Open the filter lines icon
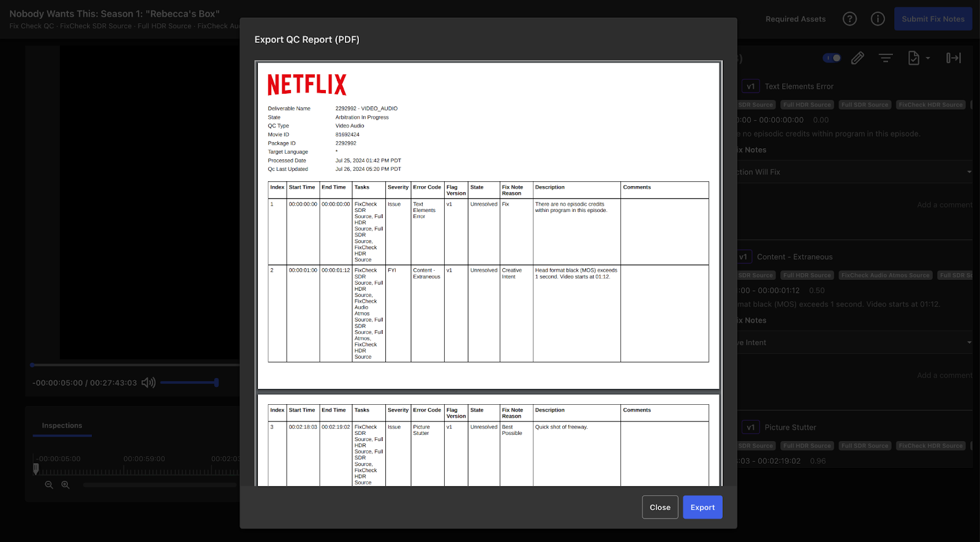Viewport: 980px width, 542px height. pos(886,58)
